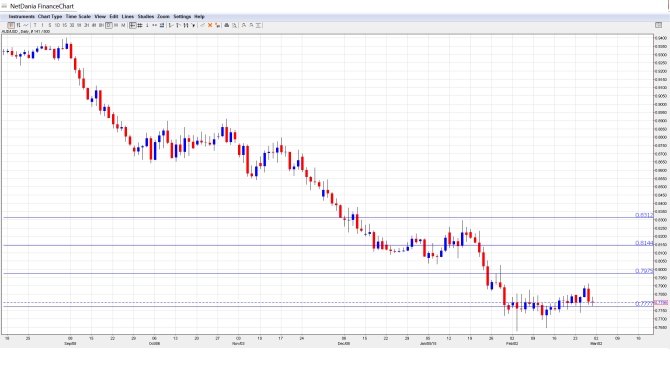
Task: Switch to 5 minute time scale
Action: click(x=50, y=26)
